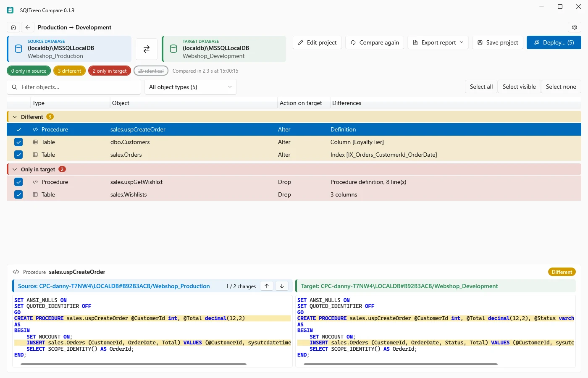Uncheck the sales.Orders checkbox
This screenshot has width=588, height=378.
click(18, 155)
